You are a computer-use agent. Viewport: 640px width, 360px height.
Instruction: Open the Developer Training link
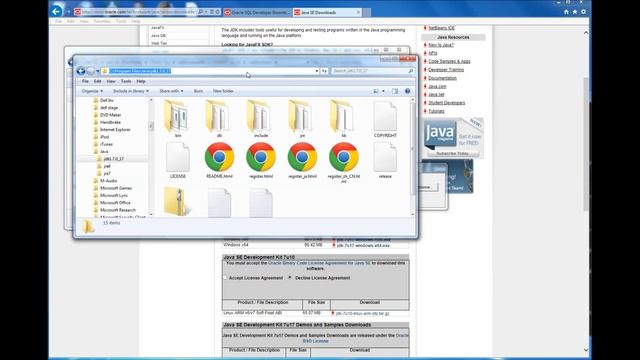click(446, 70)
